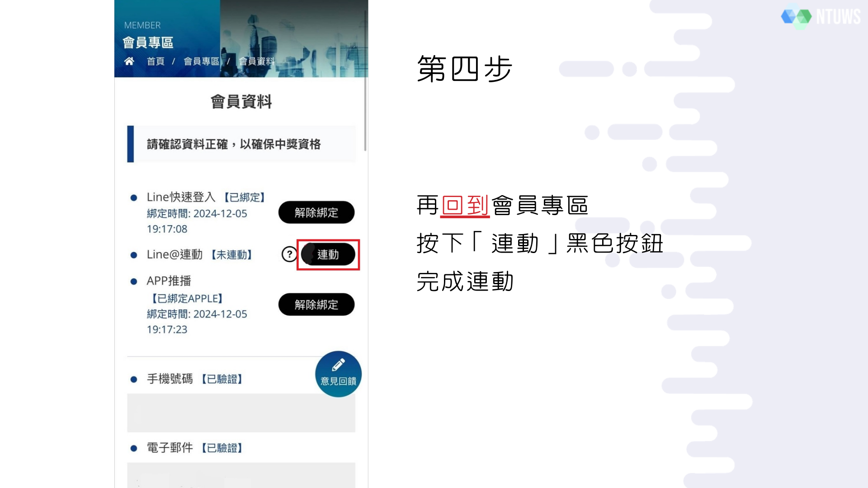
Task: Click the email input field
Action: (x=241, y=475)
